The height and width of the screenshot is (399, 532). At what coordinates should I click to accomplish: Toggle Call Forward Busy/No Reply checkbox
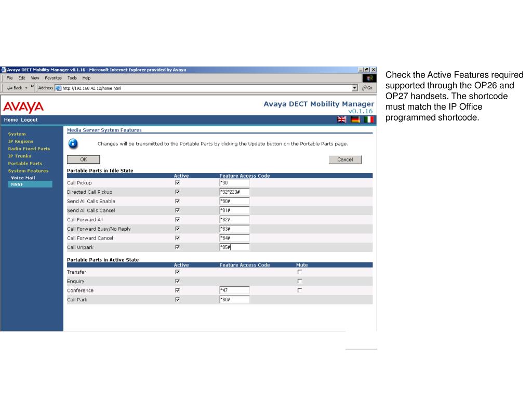(178, 229)
